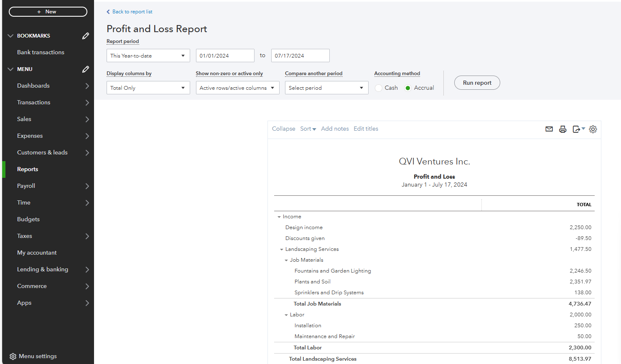Click Total Job Materials amount 4,736.47
The width and height of the screenshot is (621, 364).
(x=580, y=304)
